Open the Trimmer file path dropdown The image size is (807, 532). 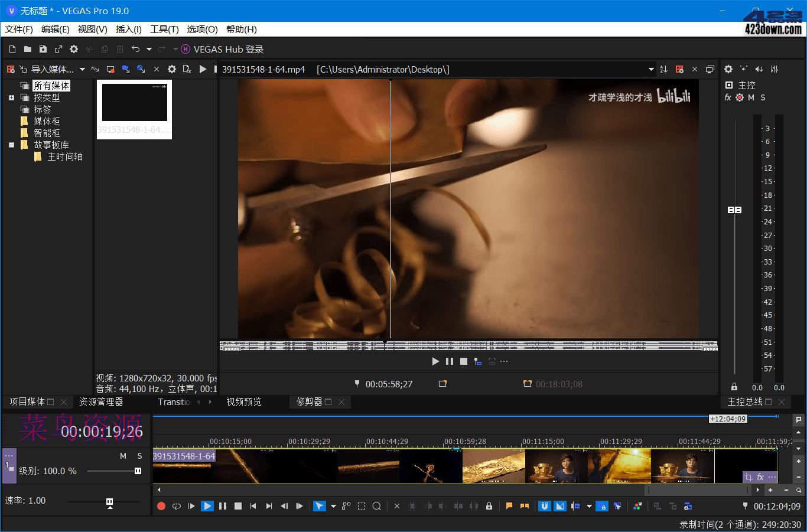pos(651,69)
